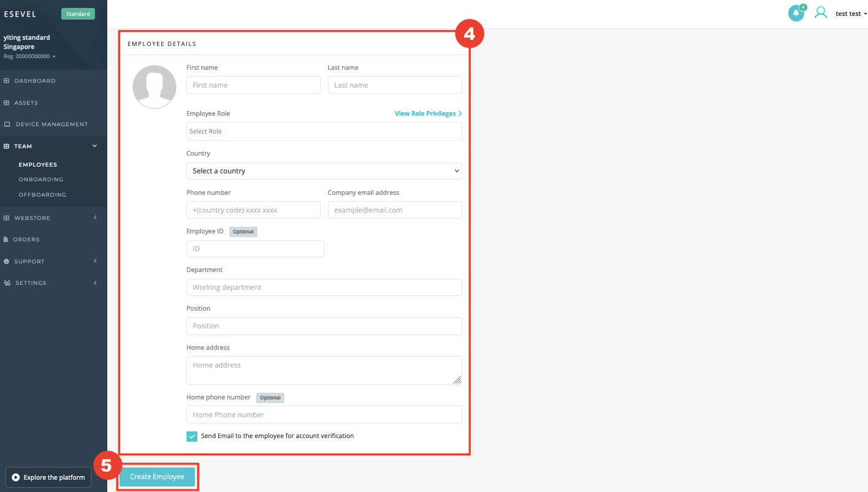Focus the Last name field
The image size is (868, 492).
(395, 85)
